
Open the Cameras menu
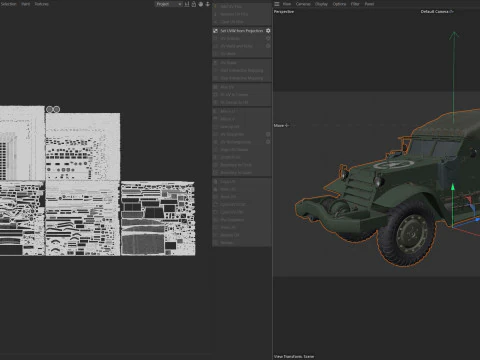303,4
